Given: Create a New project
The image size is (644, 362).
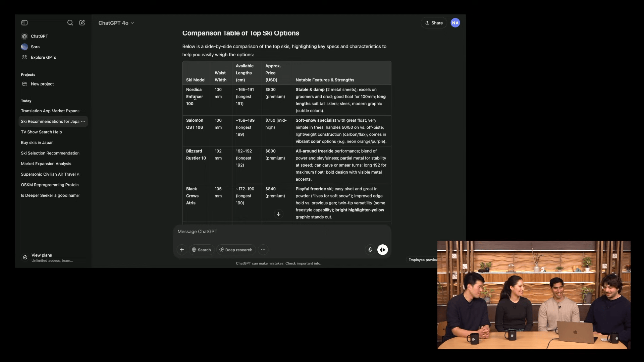Looking at the screenshot, I should pos(42,84).
